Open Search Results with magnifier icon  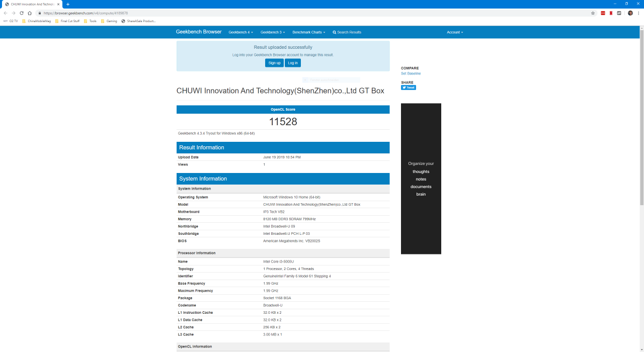tap(347, 32)
